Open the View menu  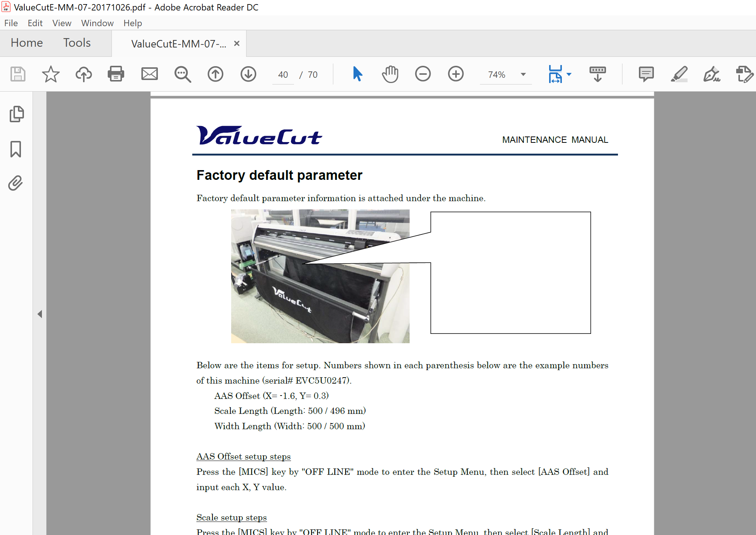[62, 23]
